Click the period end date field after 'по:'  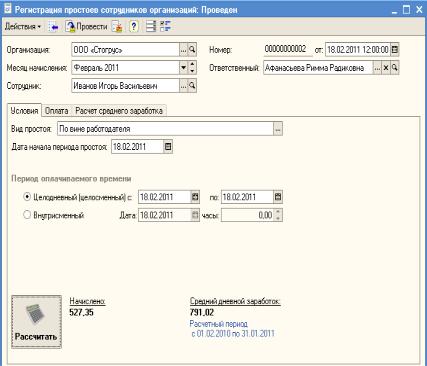[247, 197]
